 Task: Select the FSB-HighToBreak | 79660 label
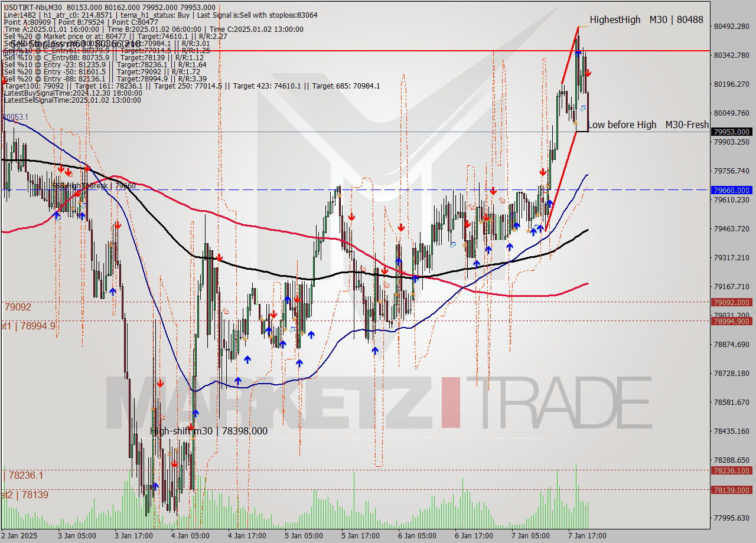(94, 186)
